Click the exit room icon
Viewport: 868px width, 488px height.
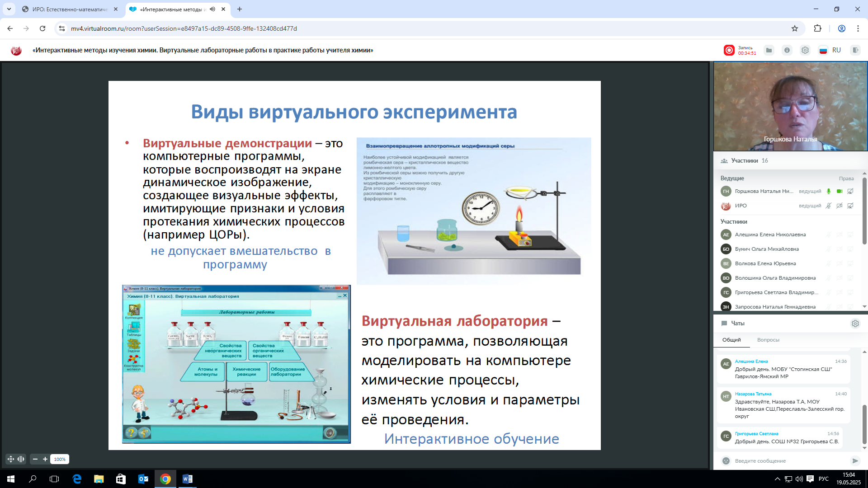[x=855, y=50]
